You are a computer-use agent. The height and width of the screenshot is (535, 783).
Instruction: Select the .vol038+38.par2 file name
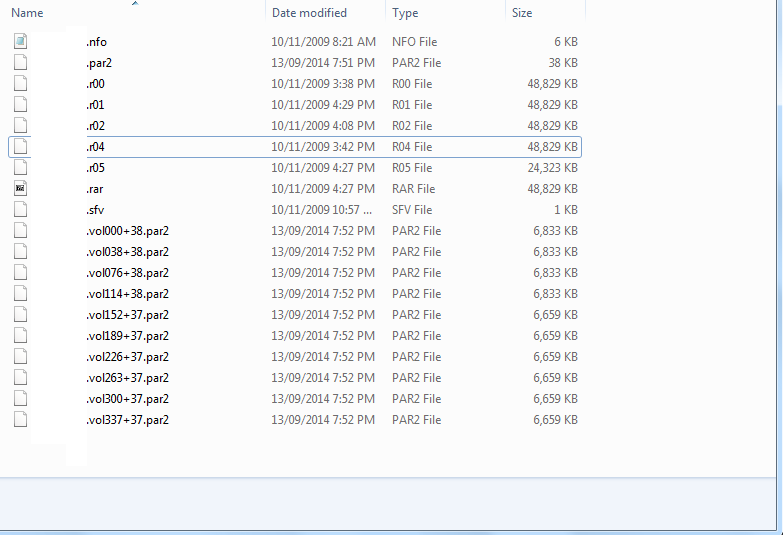[x=127, y=252]
